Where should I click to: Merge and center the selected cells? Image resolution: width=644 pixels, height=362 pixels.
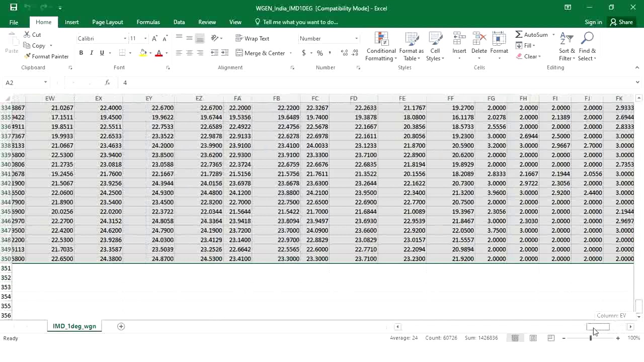260,53
